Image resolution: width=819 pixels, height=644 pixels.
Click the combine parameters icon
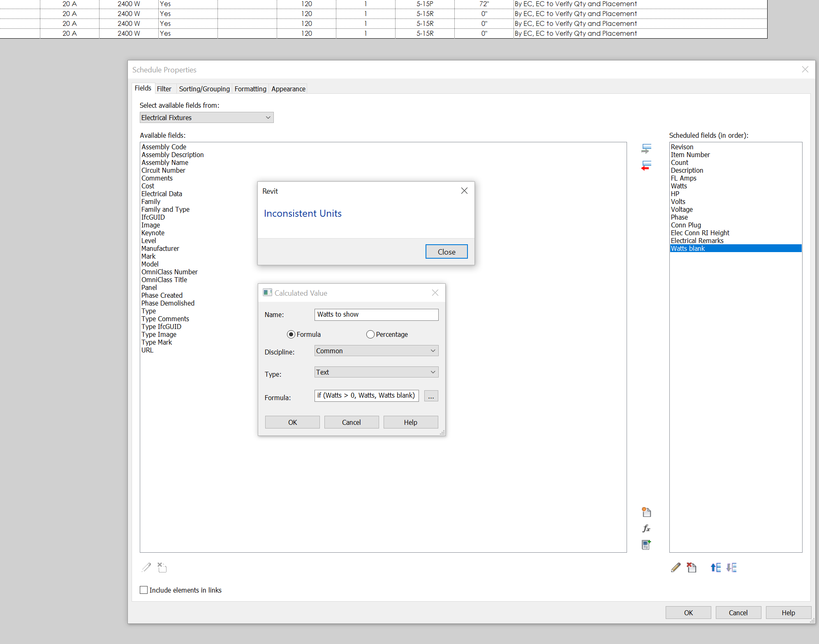pyautogui.click(x=646, y=544)
